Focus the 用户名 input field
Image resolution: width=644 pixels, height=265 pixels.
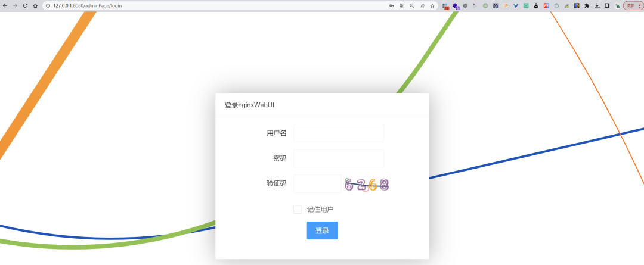(339, 133)
